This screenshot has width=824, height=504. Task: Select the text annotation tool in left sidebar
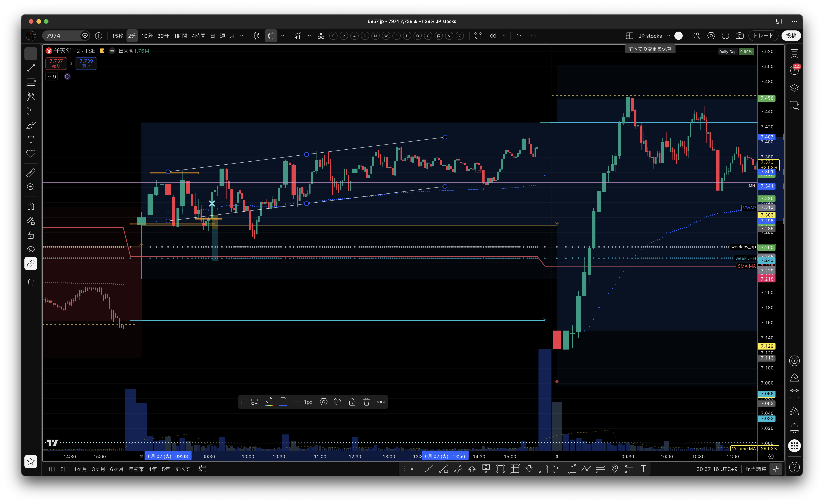tap(31, 139)
